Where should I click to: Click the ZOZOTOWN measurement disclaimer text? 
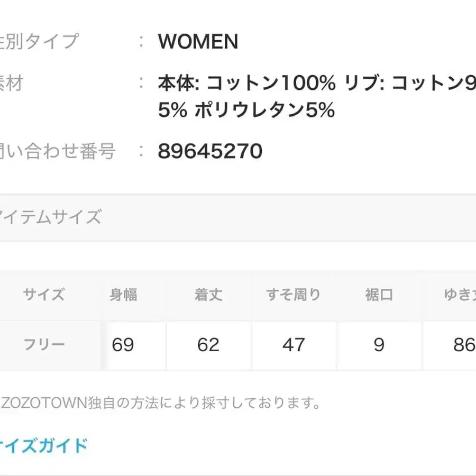click(x=159, y=402)
